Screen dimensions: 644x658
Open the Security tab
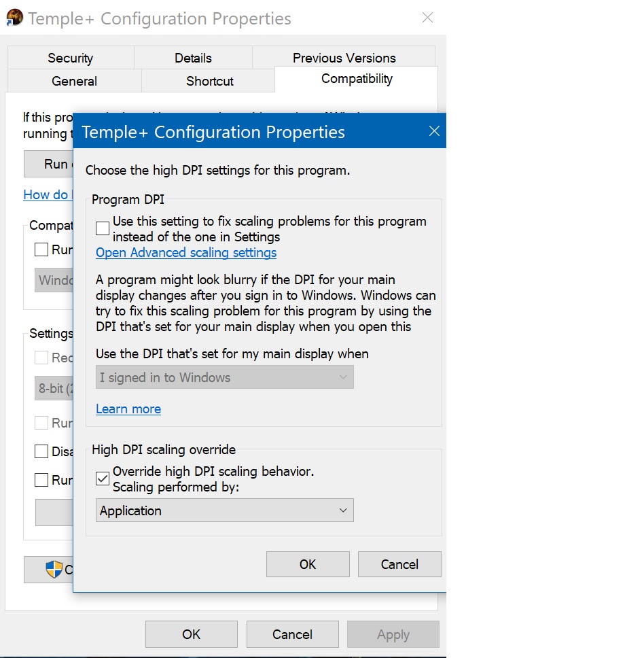pyautogui.click(x=71, y=58)
